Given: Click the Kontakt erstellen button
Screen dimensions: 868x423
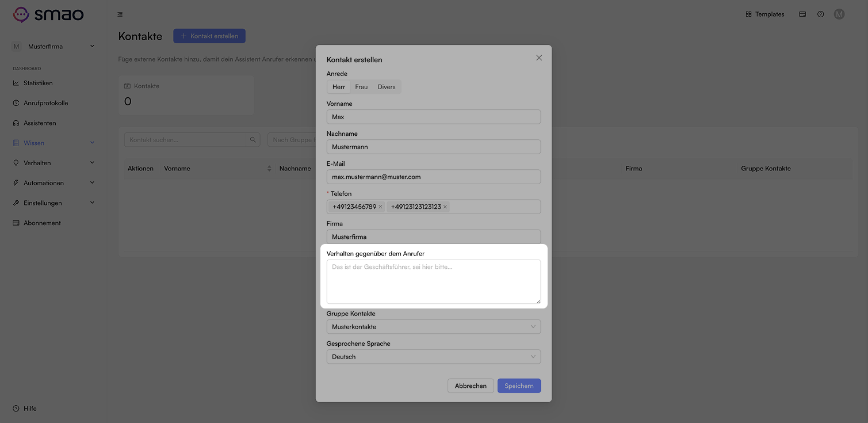Looking at the screenshot, I should click(209, 36).
